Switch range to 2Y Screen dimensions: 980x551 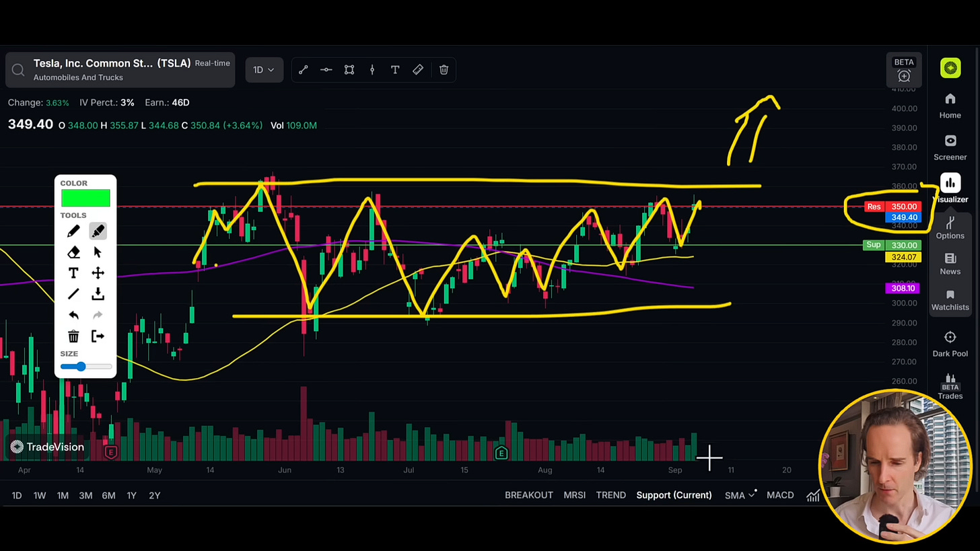[154, 496]
